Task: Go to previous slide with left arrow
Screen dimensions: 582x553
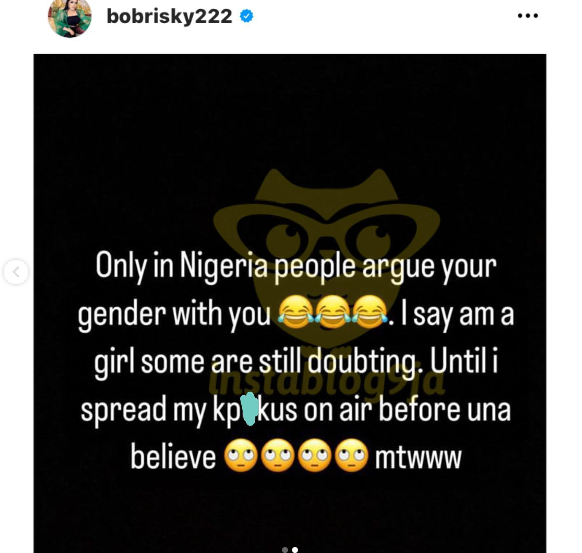Action: click(16, 272)
